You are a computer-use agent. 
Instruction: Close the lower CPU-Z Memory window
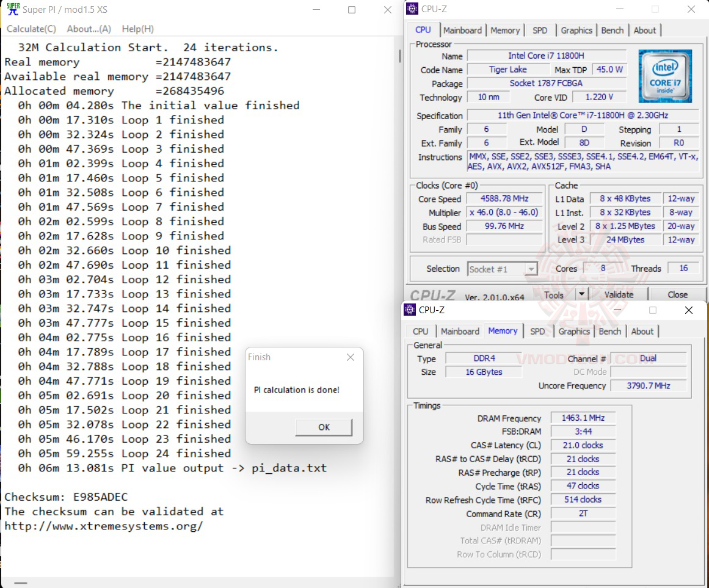click(689, 310)
